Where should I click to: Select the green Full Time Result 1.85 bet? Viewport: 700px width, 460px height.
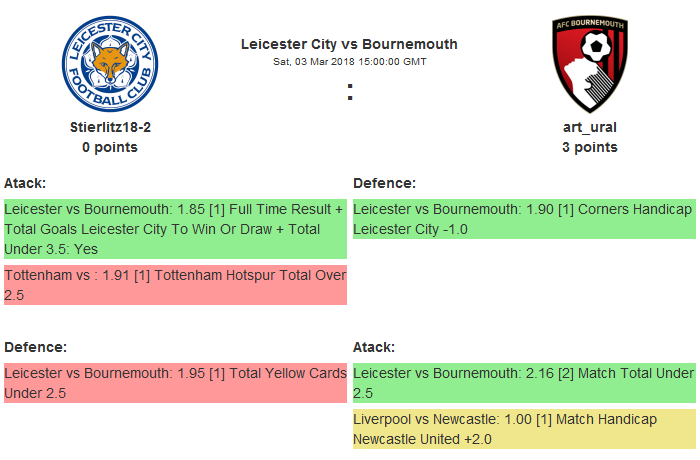175,229
